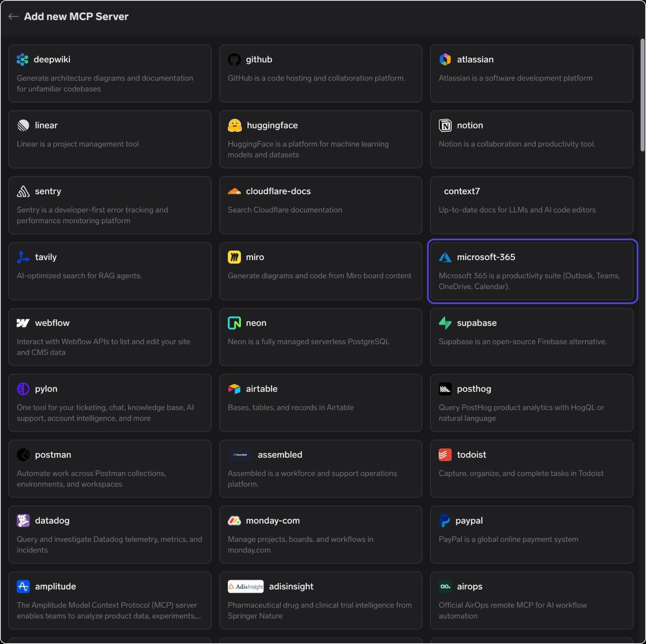
Task: Click the monday-com logo icon
Action: (234, 521)
